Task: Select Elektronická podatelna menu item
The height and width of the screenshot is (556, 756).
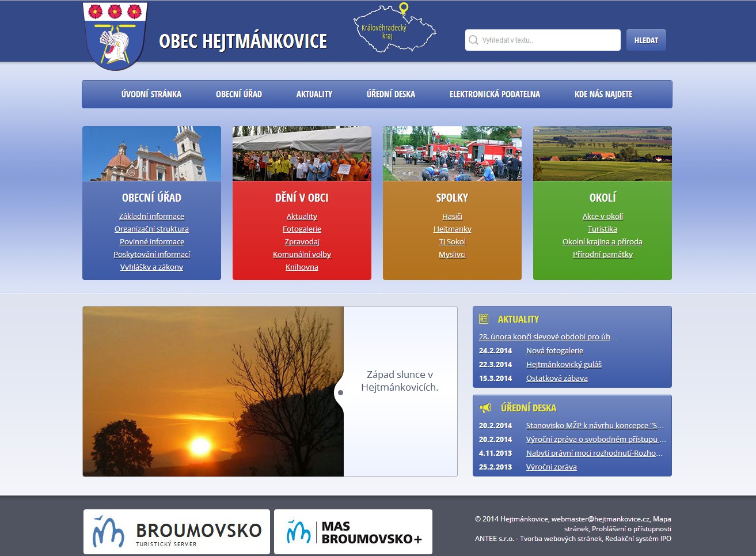Action: pyautogui.click(x=495, y=94)
